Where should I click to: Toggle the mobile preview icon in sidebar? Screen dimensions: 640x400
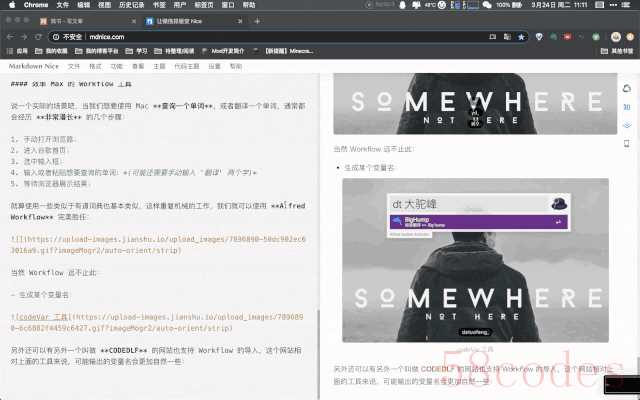click(627, 141)
